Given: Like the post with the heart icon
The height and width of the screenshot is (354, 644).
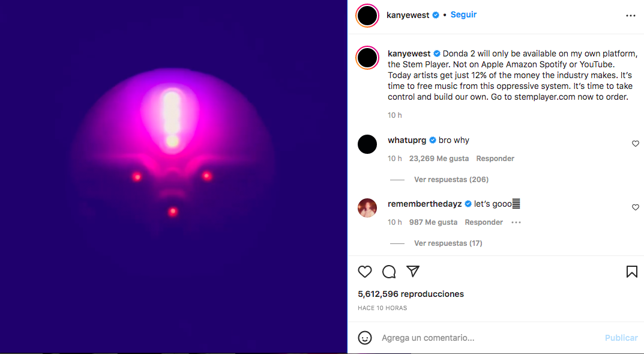Looking at the screenshot, I should click(x=365, y=272).
